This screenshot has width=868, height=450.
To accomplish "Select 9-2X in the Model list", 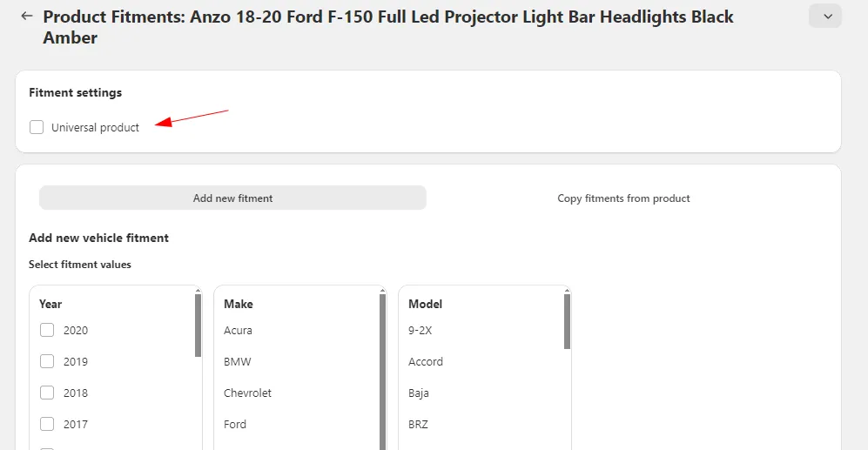I will pos(420,331).
